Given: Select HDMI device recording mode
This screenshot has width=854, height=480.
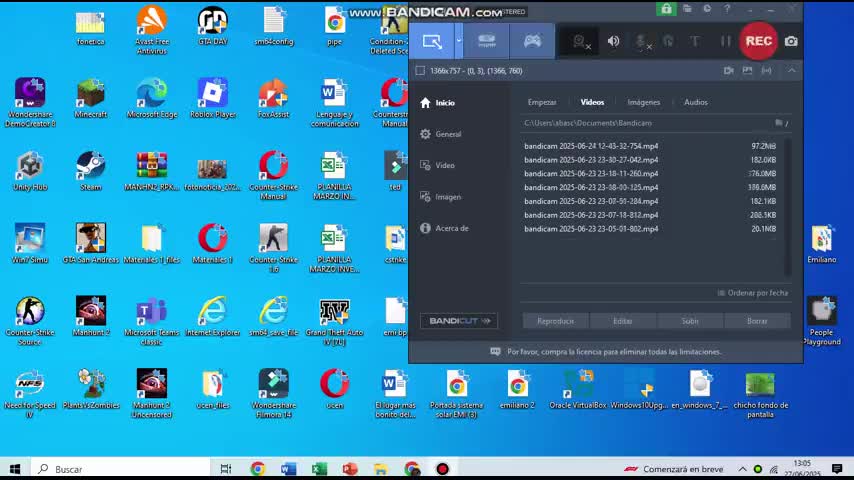Looking at the screenshot, I should pos(486,41).
